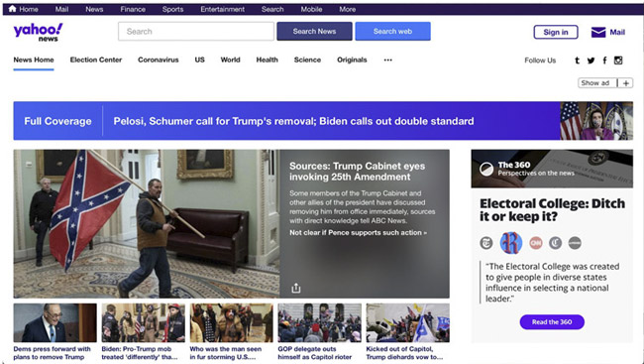Select the New York Times source icon
This screenshot has width=644, height=364.
[486, 243]
